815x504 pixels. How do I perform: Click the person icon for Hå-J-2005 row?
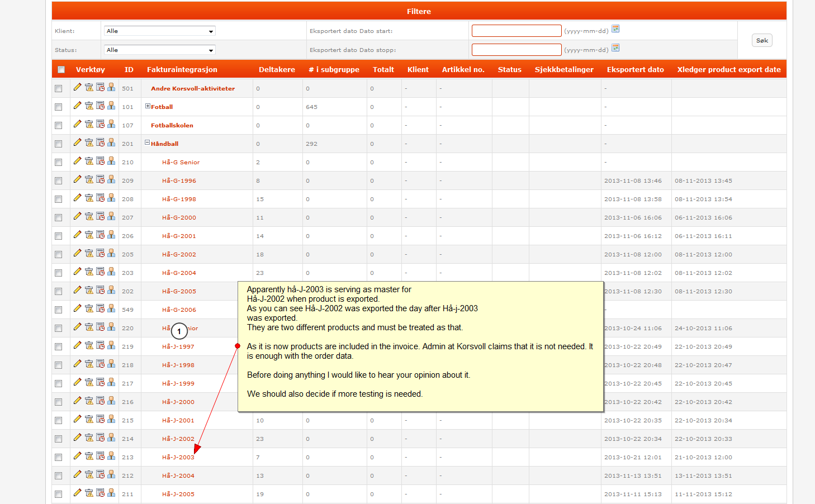(x=111, y=493)
